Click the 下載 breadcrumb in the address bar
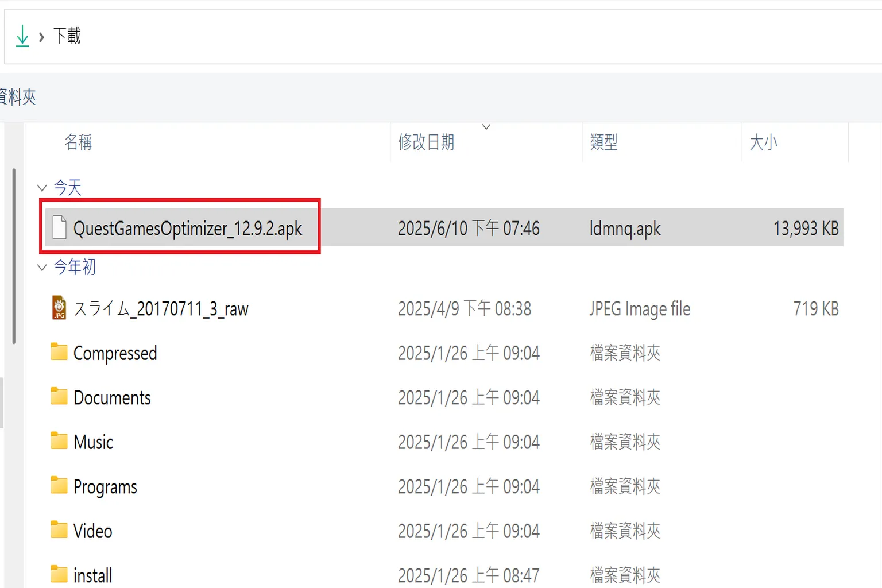The image size is (882, 588). coord(66,36)
